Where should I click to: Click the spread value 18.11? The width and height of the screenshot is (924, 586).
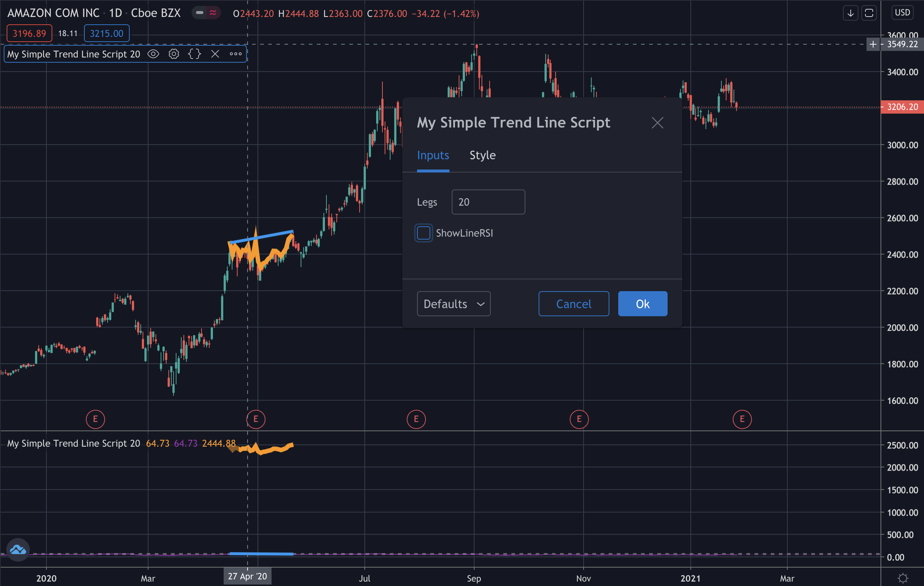coord(67,34)
